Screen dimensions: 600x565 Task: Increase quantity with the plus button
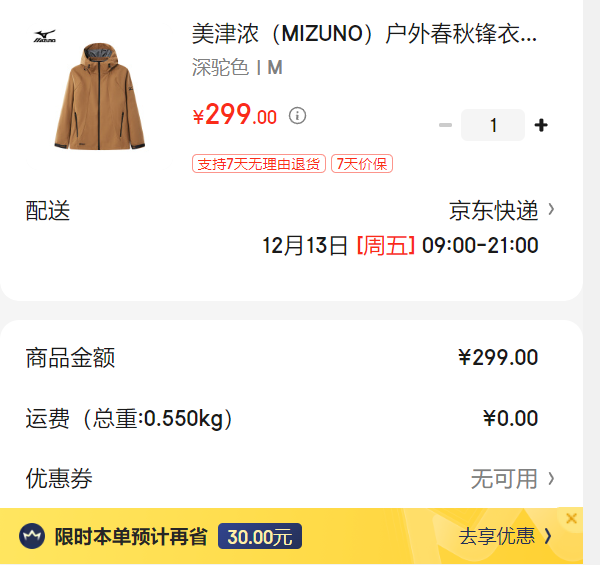pyautogui.click(x=541, y=125)
